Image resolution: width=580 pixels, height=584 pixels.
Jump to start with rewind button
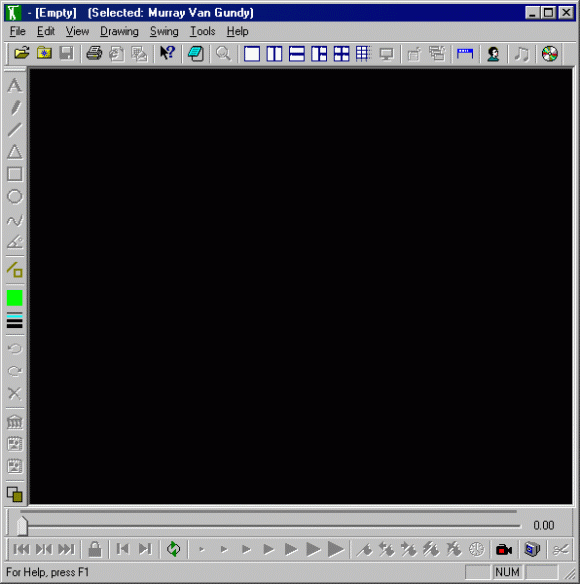pyautogui.click(x=21, y=549)
